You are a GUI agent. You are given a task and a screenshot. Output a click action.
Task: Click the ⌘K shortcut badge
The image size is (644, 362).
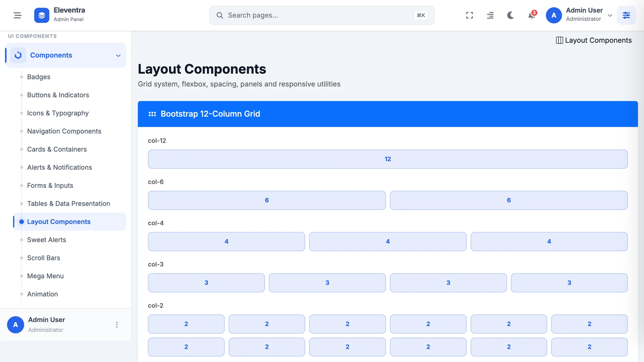coord(421,15)
